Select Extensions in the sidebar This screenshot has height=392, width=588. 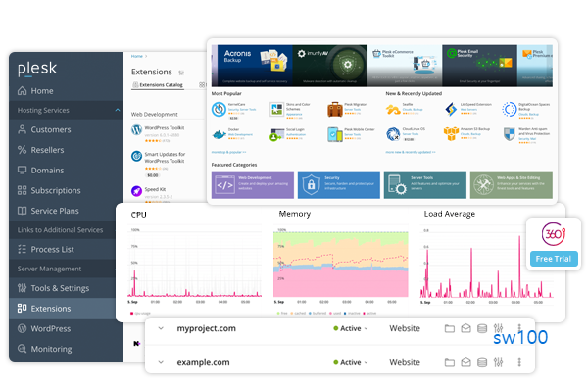point(63,309)
